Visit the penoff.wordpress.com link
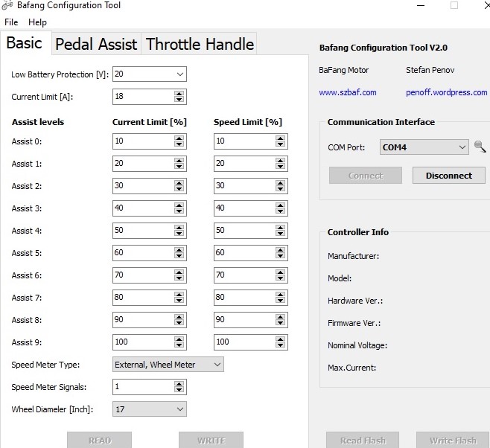490x448 pixels. click(447, 92)
